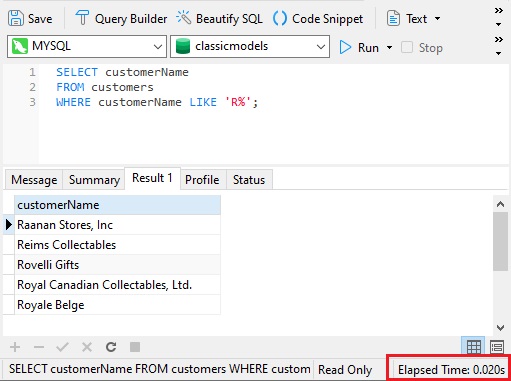Click the results scrollbar up arrow
Image resolution: width=511 pixels, height=381 pixels.
[x=500, y=204]
